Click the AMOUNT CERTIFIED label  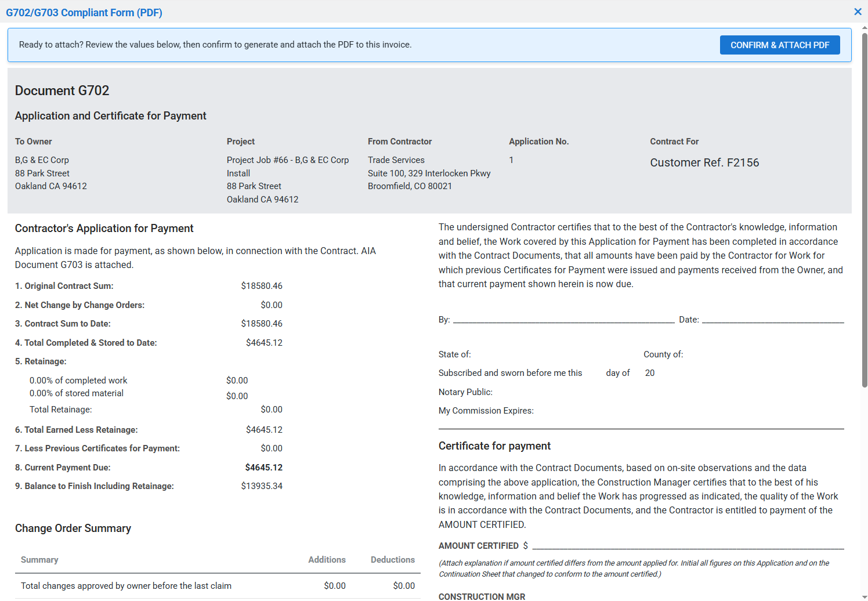pos(479,546)
